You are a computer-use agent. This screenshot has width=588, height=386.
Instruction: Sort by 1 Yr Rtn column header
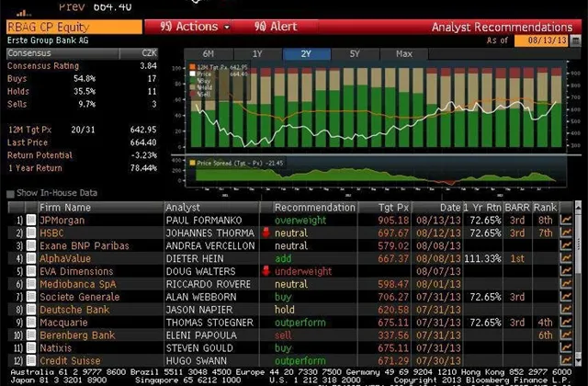click(x=482, y=208)
